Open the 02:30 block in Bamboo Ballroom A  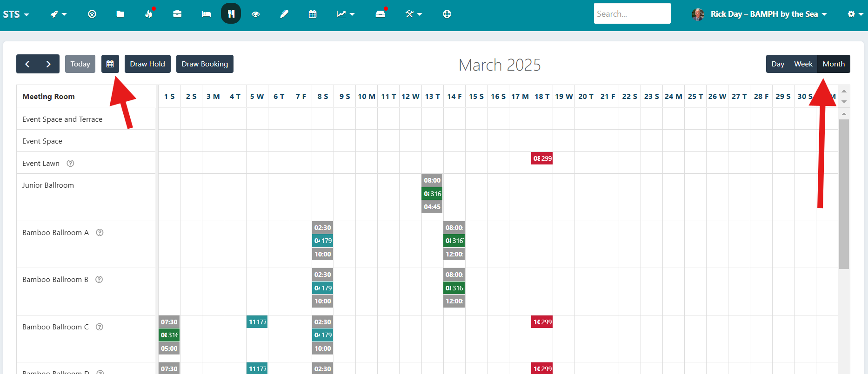pos(323,228)
